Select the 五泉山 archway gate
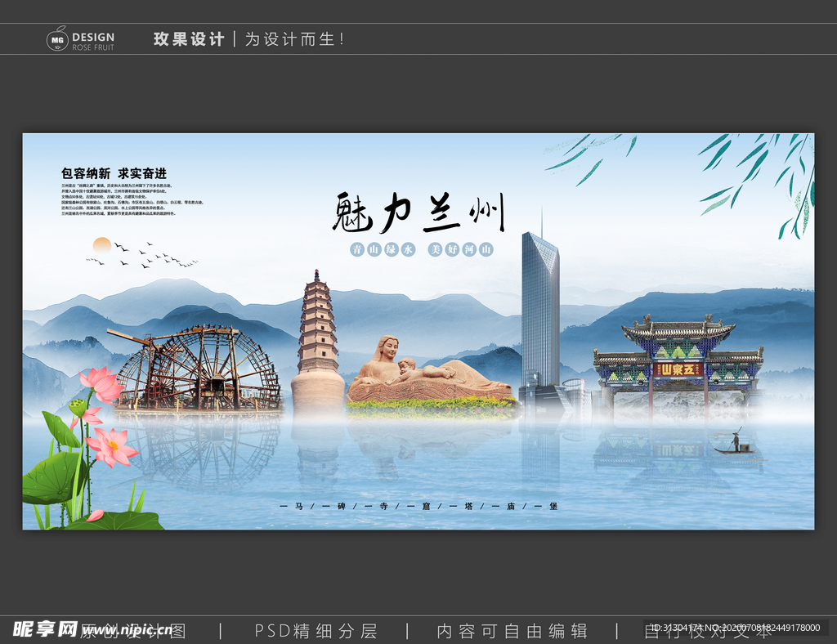The image size is (837, 644). 678,360
